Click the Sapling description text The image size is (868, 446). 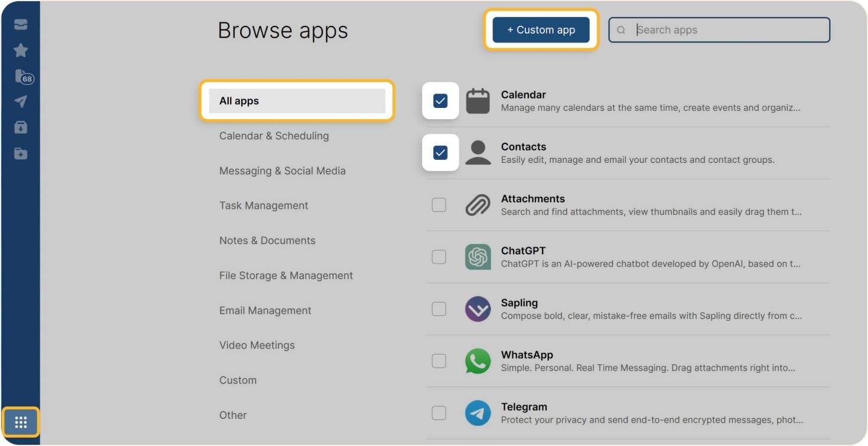coord(652,316)
